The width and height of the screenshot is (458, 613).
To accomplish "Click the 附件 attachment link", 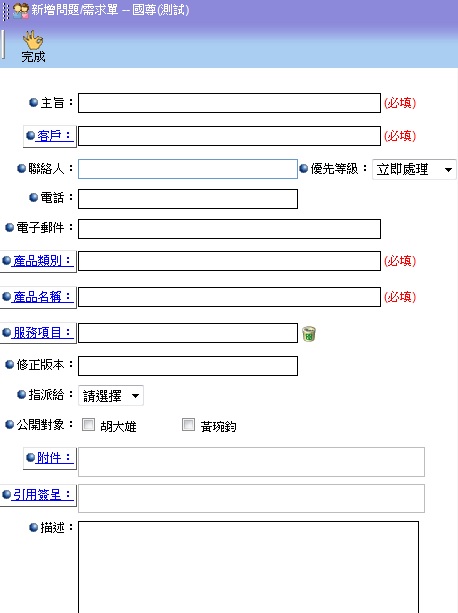I will (x=50, y=458).
